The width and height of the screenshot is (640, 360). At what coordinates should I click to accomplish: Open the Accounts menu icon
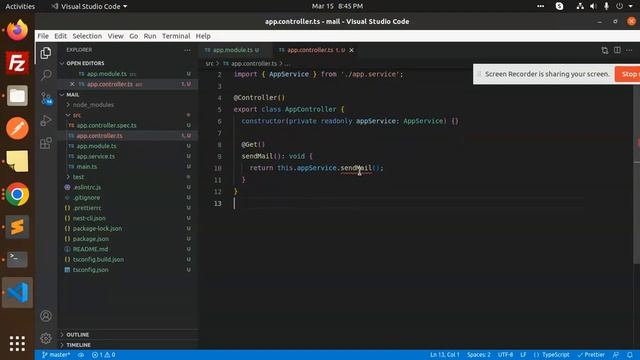click(46, 316)
